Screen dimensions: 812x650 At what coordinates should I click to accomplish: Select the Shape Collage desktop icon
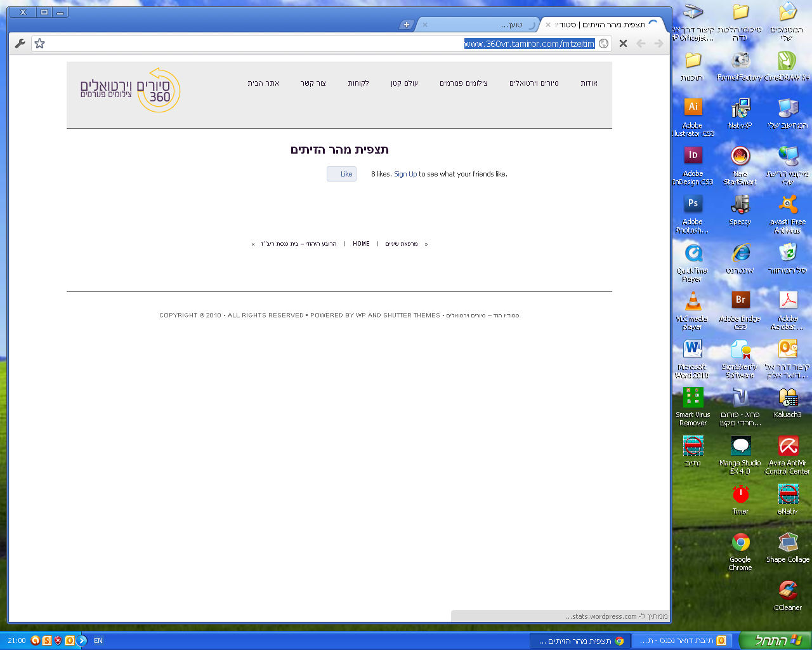point(788,547)
